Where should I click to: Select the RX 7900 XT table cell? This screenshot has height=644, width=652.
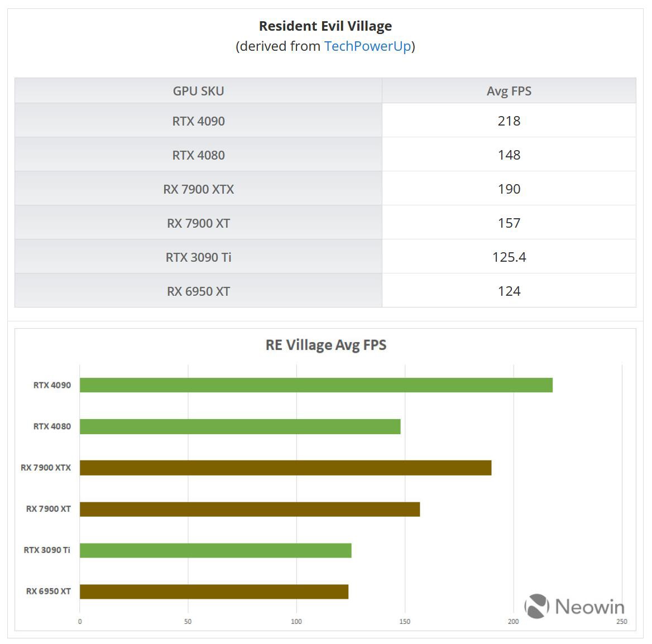point(198,223)
